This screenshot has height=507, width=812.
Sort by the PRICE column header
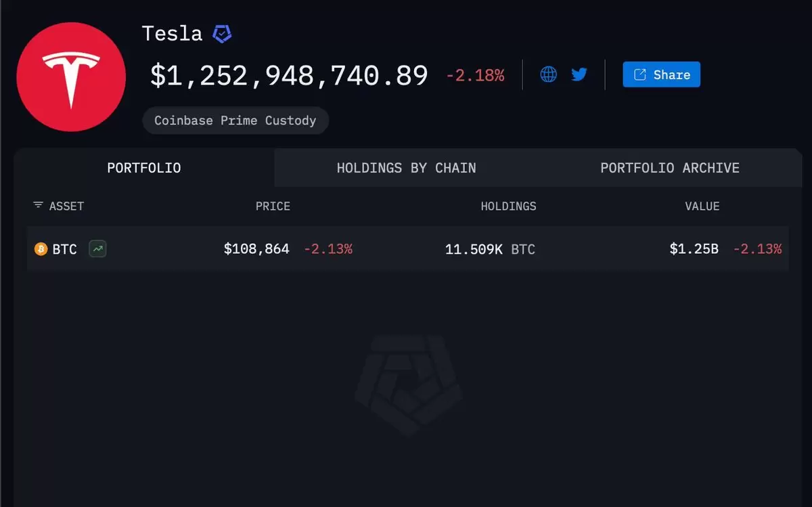(x=273, y=206)
